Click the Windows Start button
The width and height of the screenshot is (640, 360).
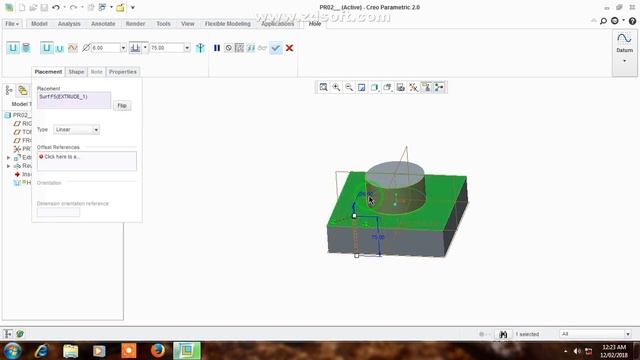(x=12, y=351)
